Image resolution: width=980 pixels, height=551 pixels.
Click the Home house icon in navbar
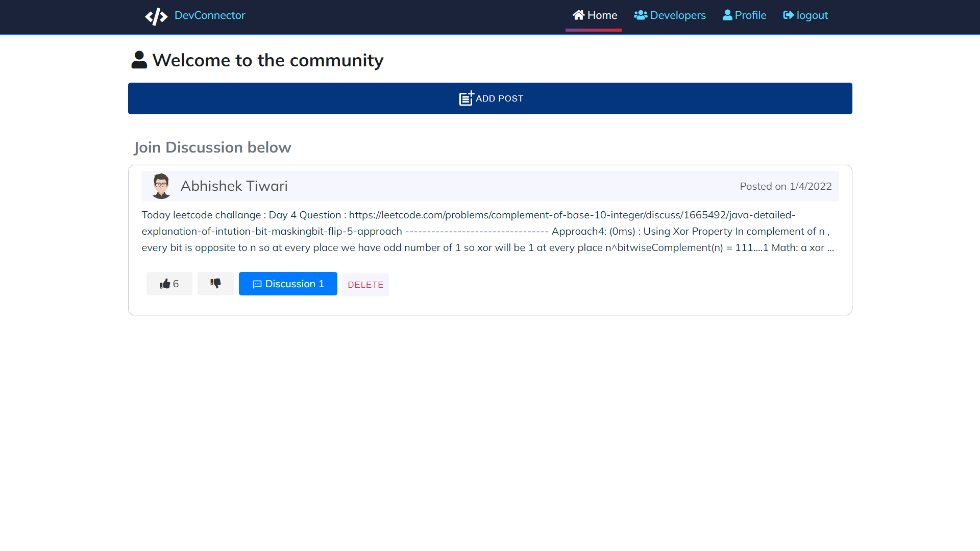[578, 15]
